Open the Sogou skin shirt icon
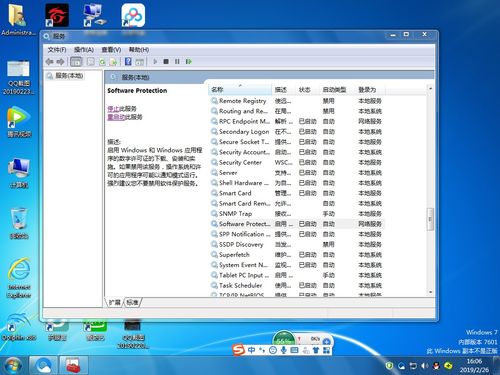500x375 pixels. 316,350
